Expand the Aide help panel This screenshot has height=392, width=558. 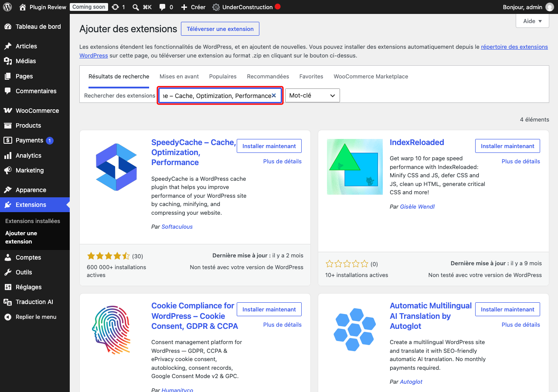[532, 21]
